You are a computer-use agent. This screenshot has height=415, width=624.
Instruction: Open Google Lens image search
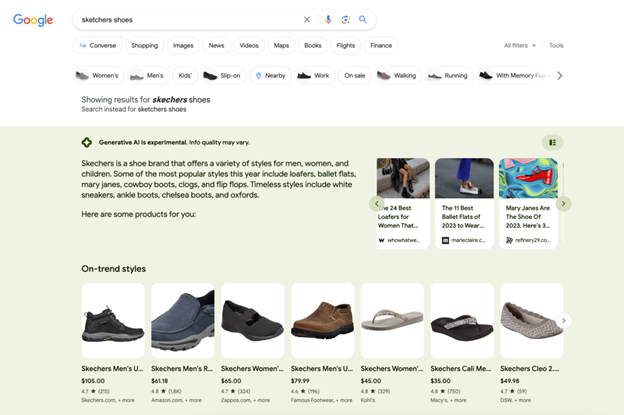(x=345, y=19)
